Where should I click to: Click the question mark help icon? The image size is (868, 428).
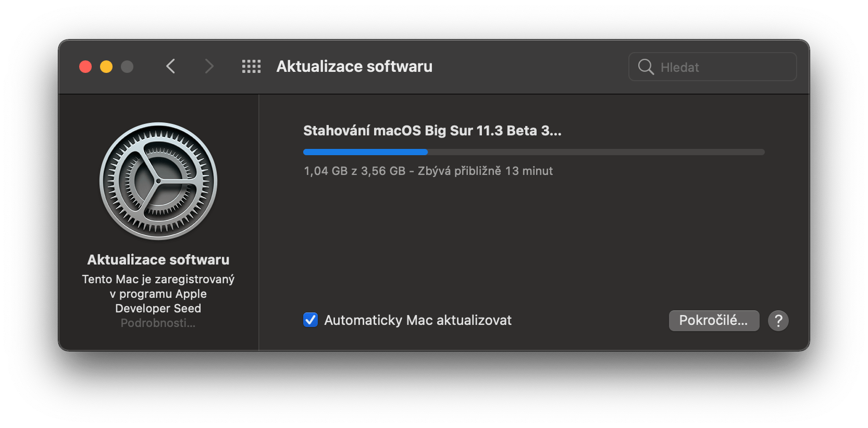click(778, 320)
